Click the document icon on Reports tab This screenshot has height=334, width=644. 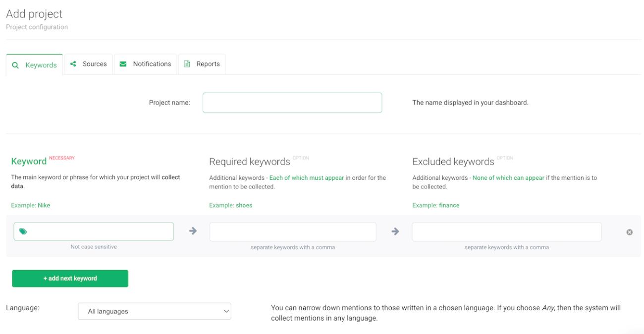[187, 64]
